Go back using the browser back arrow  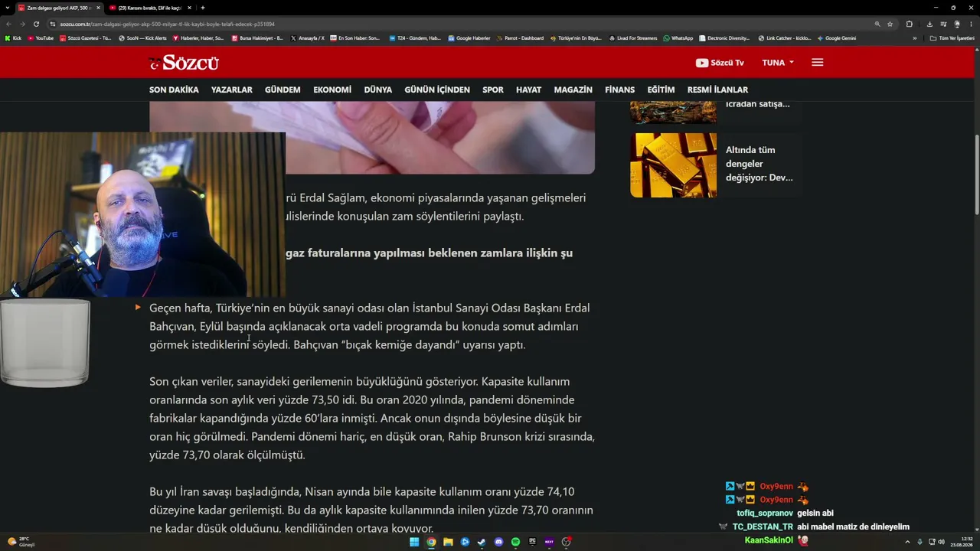[9, 24]
